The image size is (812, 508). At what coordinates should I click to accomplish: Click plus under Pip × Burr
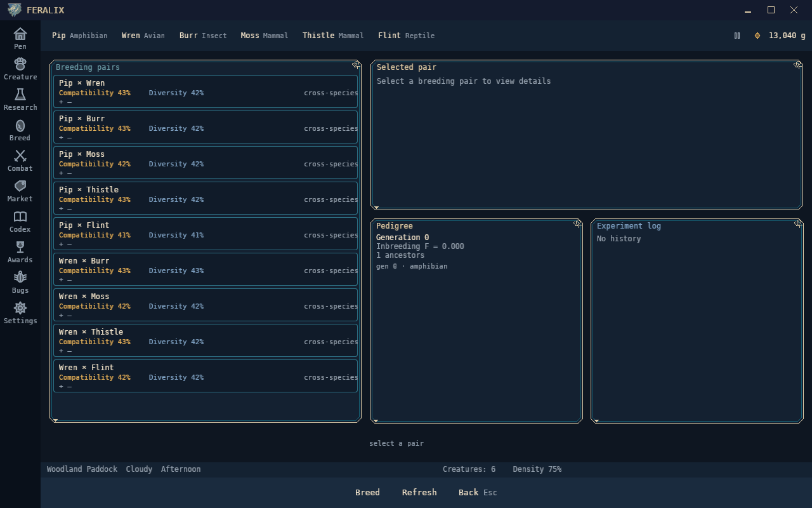(x=62, y=137)
